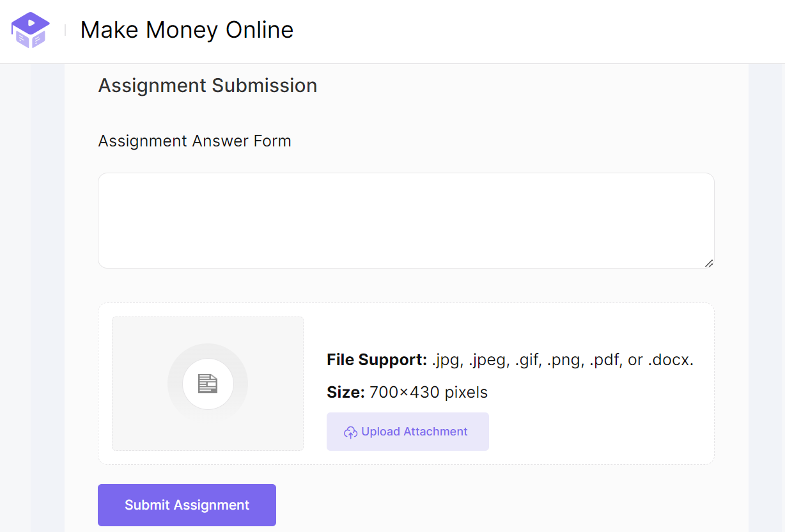
Task: Select the brand mark left of the divider
Action: (30, 30)
